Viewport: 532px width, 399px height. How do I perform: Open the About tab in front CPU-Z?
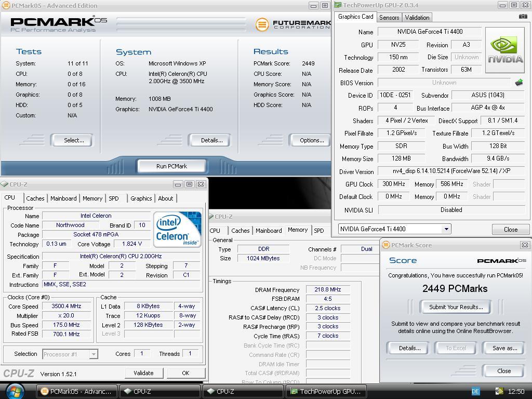166,198
